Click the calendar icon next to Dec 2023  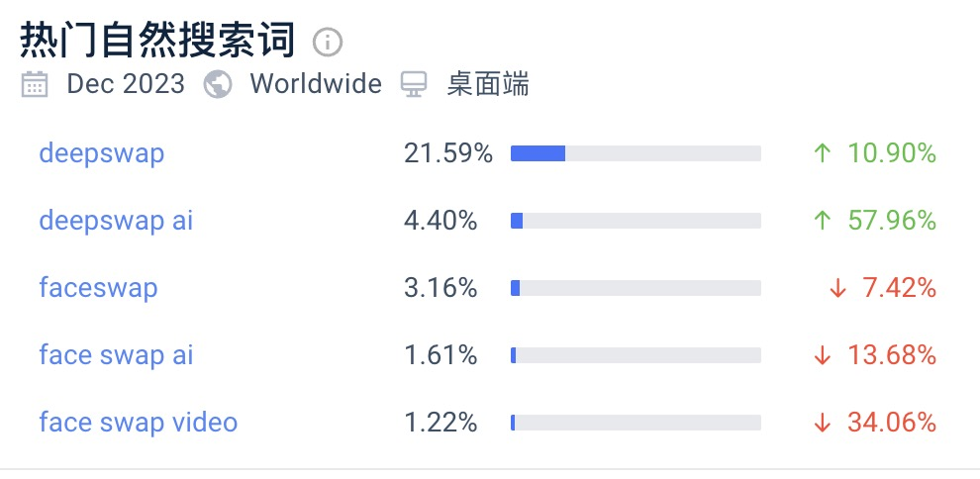35,84
